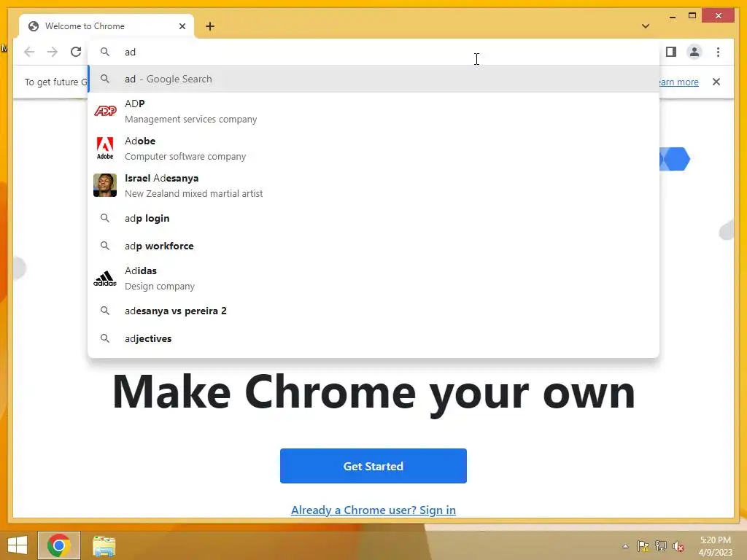Image resolution: width=747 pixels, height=560 pixels.
Task: Click the magnifier beside 'adp workforce'
Action: click(105, 246)
